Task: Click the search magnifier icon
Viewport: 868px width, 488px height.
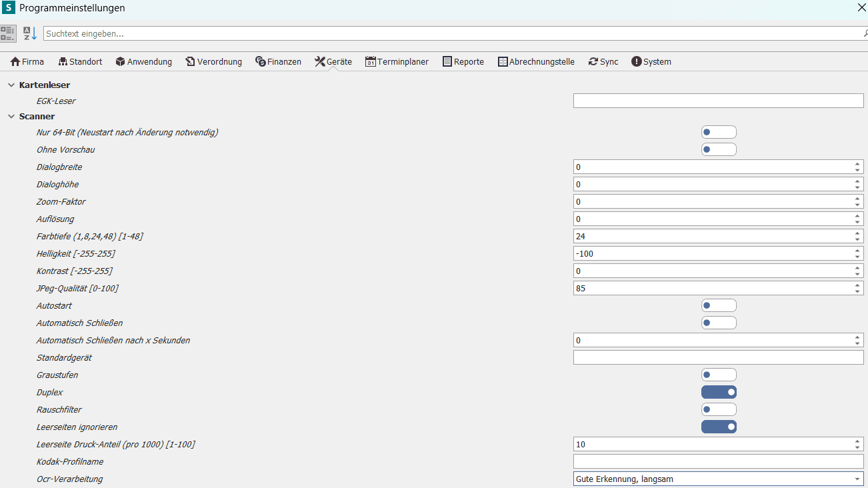Action: coord(865,33)
